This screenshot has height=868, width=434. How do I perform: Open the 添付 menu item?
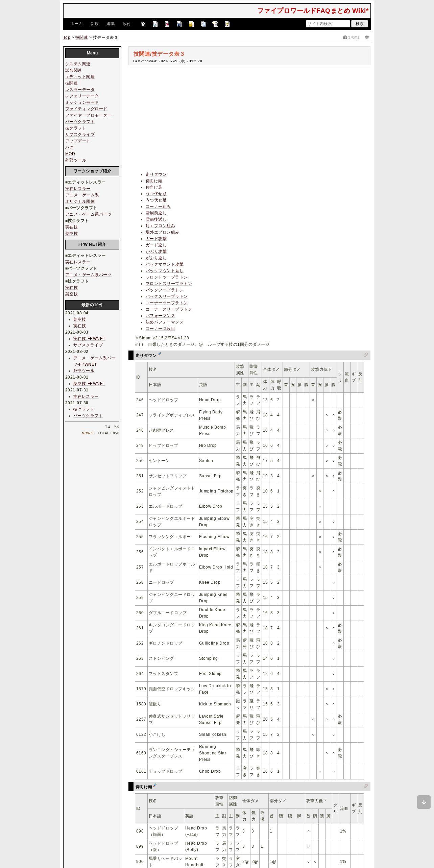point(127,24)
